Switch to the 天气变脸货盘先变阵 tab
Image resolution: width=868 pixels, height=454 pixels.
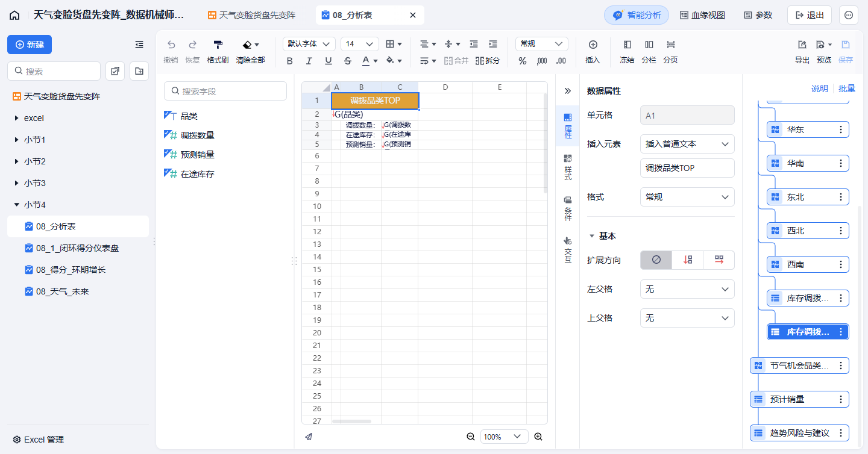tap(252, 15)
